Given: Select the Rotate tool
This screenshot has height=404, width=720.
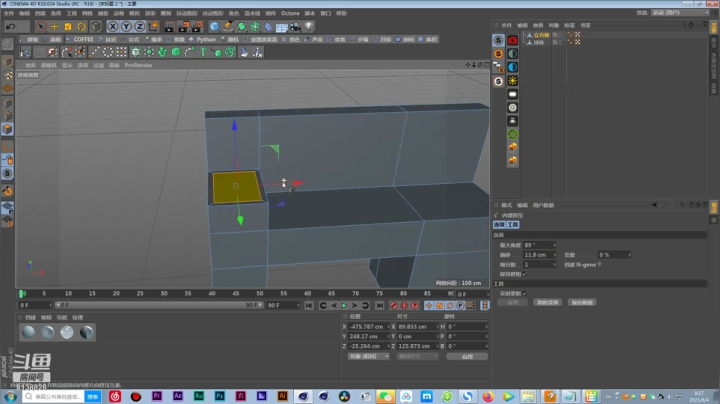Looking at the screenshot, I should 81,27.
